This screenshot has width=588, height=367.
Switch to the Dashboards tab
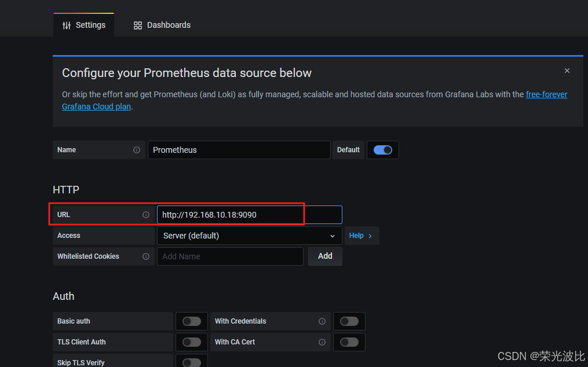(162, 25)
